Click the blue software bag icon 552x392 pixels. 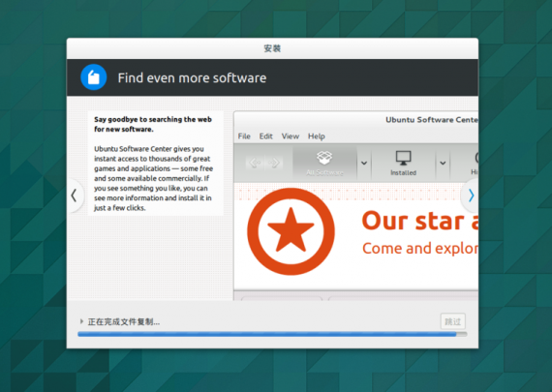click(93, 77)
